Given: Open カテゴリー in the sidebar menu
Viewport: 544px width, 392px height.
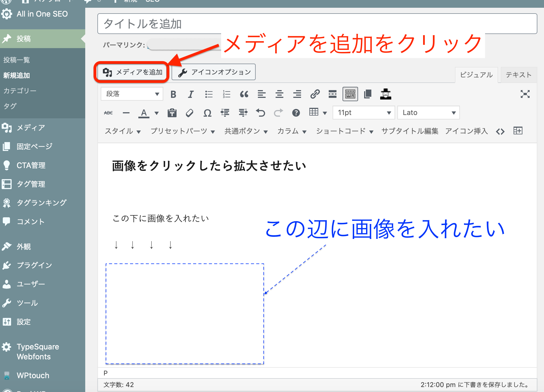Looking at the screenshot, I should (20, 91).
